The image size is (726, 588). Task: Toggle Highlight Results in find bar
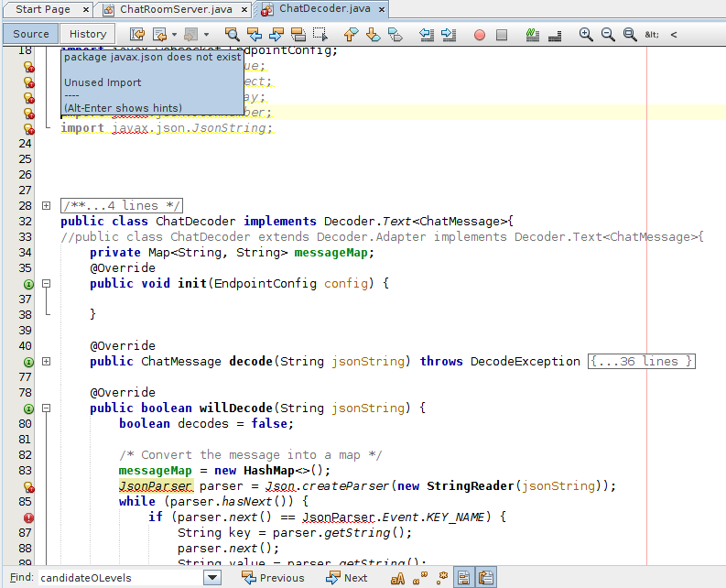463,578
